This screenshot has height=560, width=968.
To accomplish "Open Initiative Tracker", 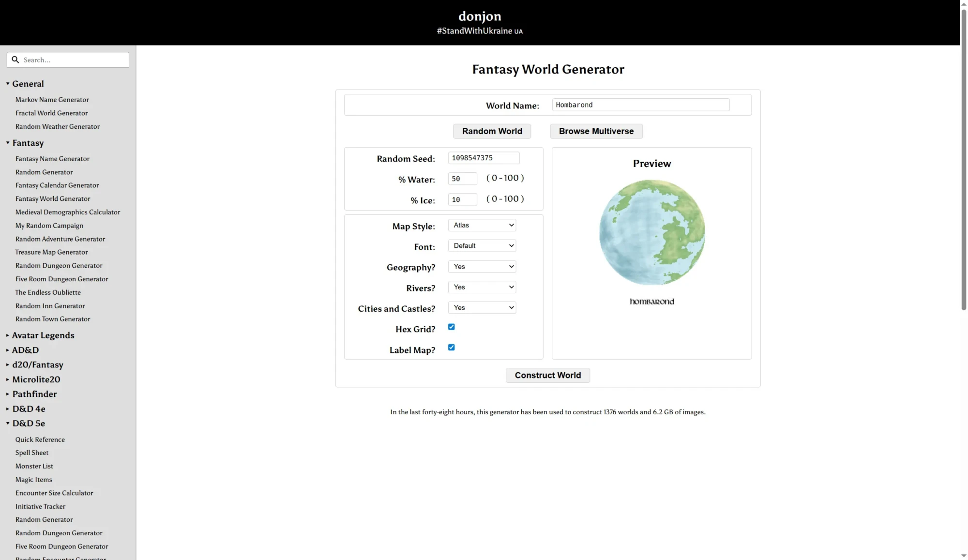I will click(x=40, y=506).
